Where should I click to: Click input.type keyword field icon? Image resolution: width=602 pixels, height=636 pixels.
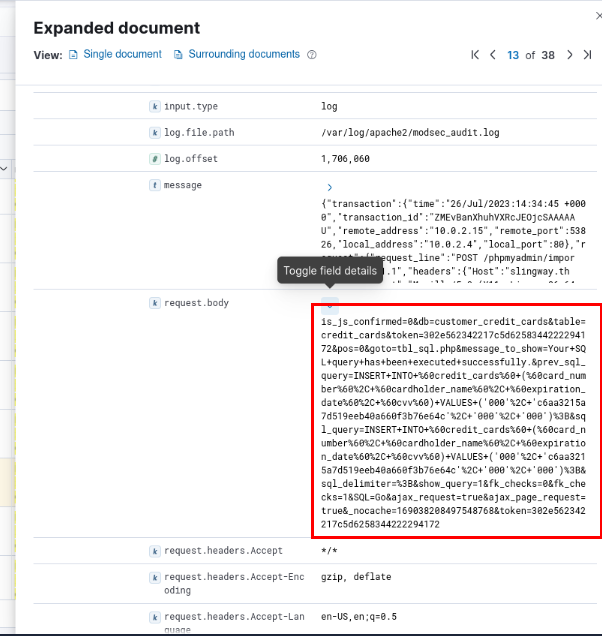(x=155, y=106)
